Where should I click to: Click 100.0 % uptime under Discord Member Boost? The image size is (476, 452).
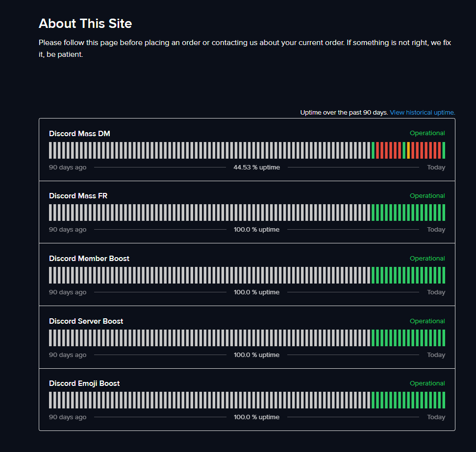[x=256, y=292]
